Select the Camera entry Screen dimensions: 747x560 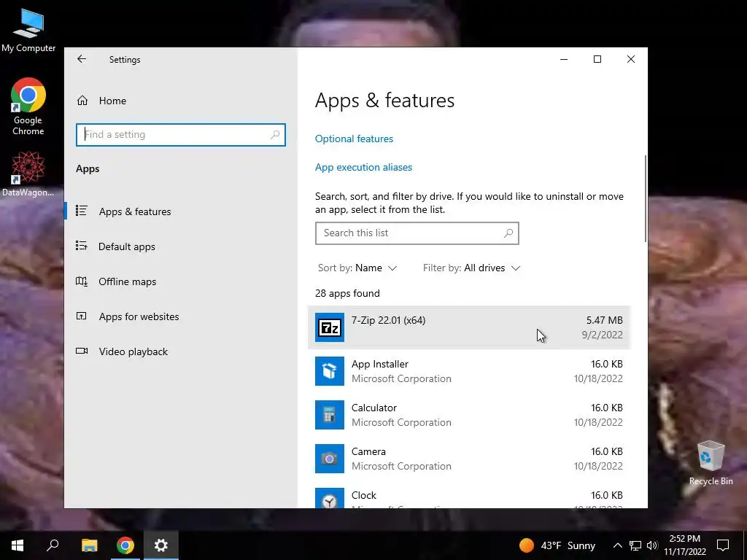coord(469,459)
